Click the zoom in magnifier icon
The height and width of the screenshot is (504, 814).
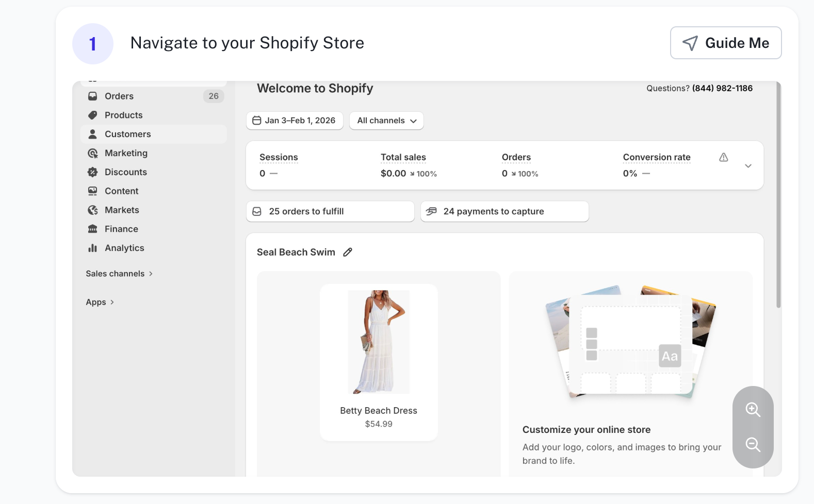coord(753,410)
